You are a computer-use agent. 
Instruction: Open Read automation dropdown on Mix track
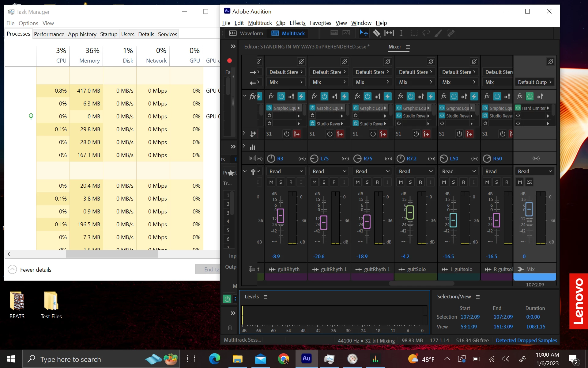[x=535, y=171]
